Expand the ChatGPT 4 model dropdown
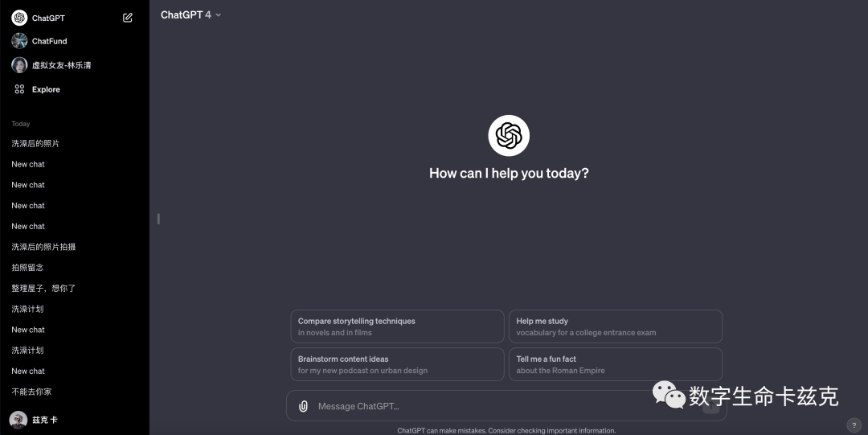The width and height of the screenshot is (868, 435). coord(191,15)
